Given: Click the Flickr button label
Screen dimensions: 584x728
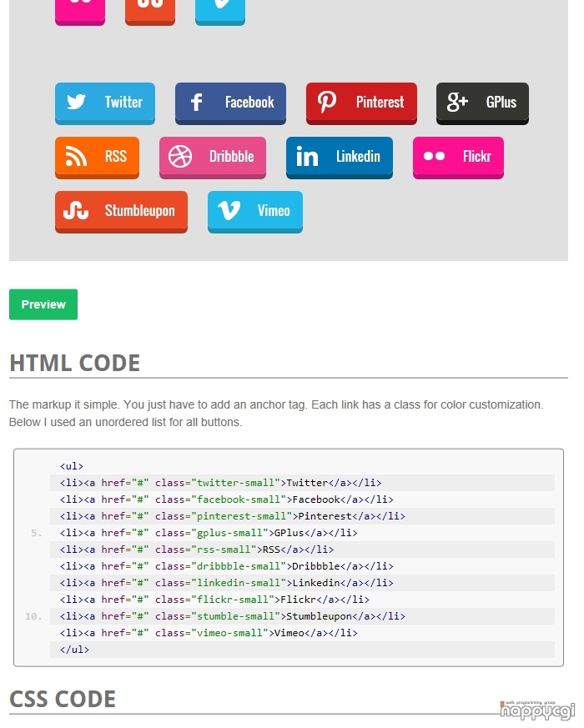Looking at the screenshot, I should (x=477, y=156).
